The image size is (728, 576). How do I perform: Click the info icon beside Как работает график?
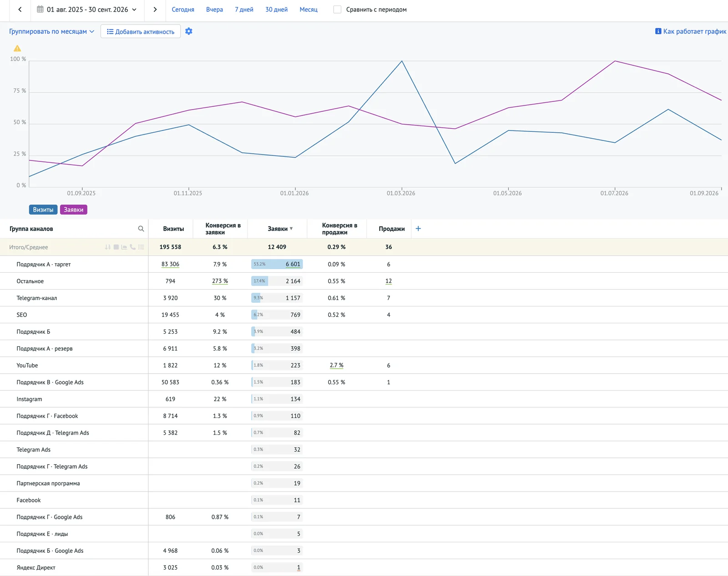(x=658, y=31)
